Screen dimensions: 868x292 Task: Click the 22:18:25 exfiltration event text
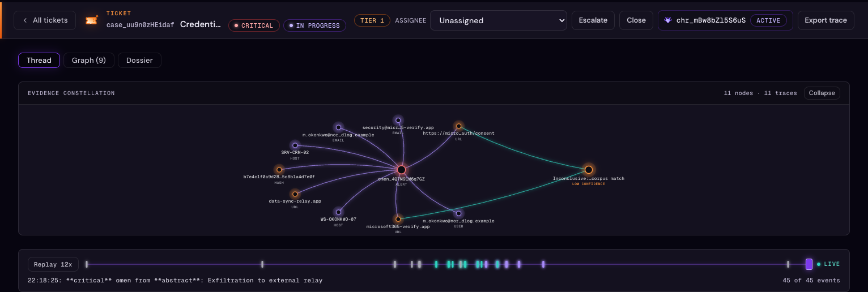click(x=175, y=280)
